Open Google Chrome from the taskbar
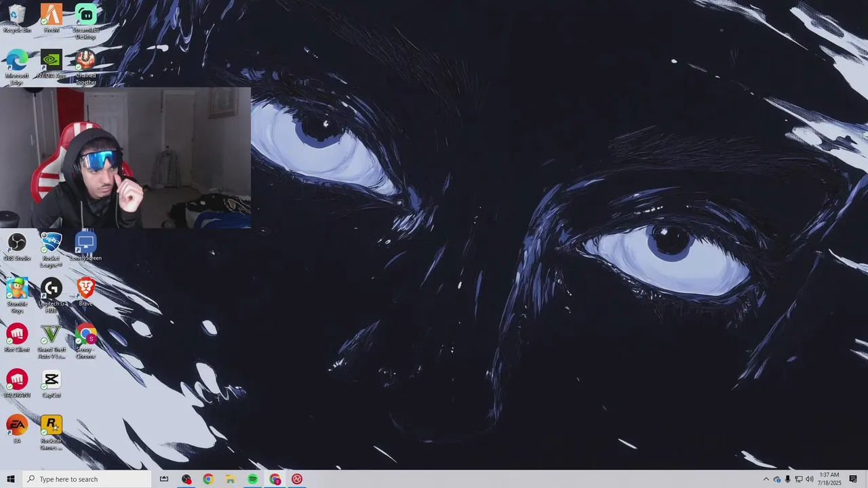Image resolution: width=868 pixels, height=488 pixels. [208, 479]
